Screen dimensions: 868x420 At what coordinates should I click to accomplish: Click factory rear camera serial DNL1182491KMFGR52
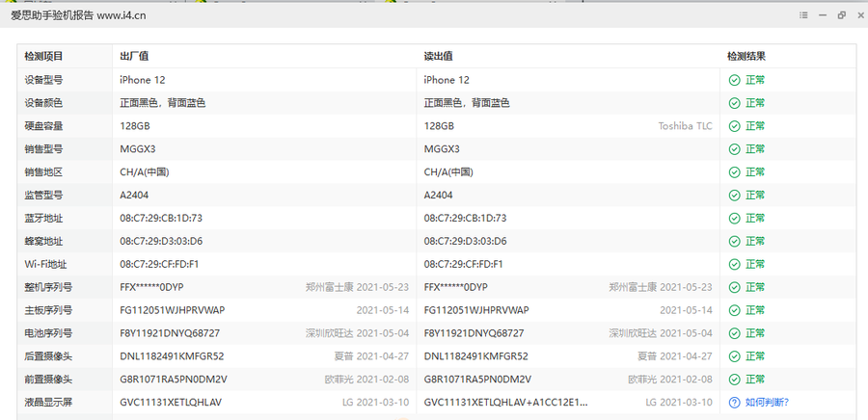pyautogui.click(x=172, y=356)
